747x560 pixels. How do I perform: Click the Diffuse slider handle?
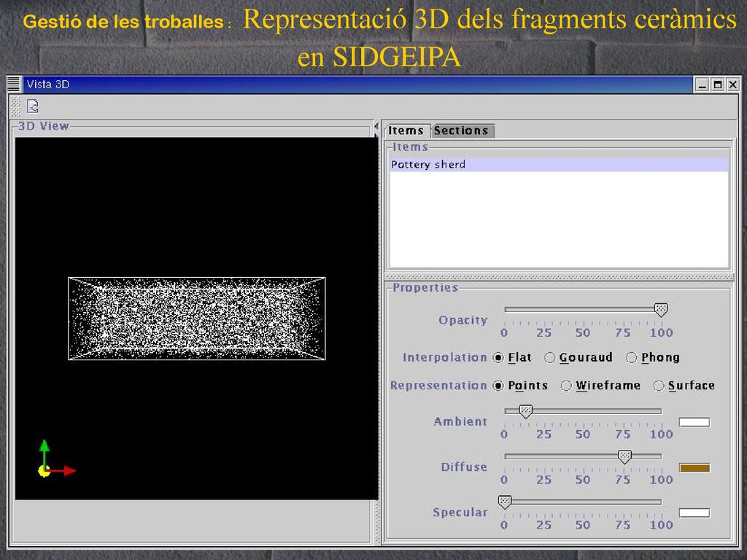point(624,456)
